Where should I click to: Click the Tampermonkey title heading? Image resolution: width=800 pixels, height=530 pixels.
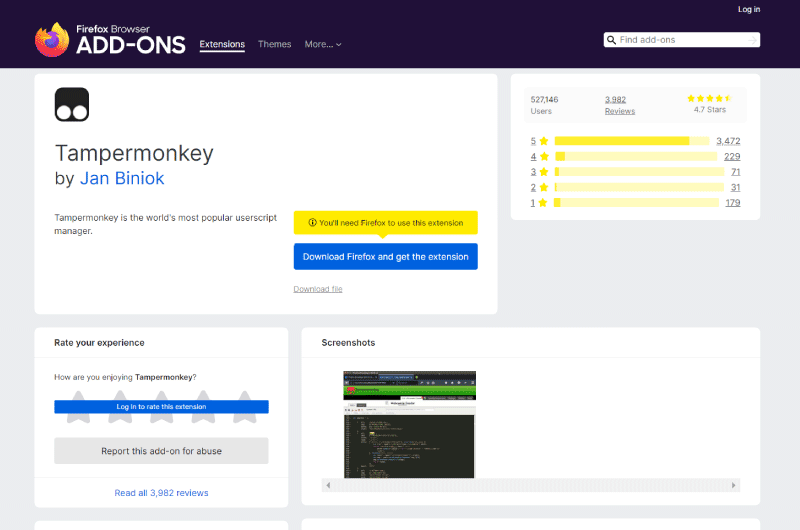pos(134,153)
